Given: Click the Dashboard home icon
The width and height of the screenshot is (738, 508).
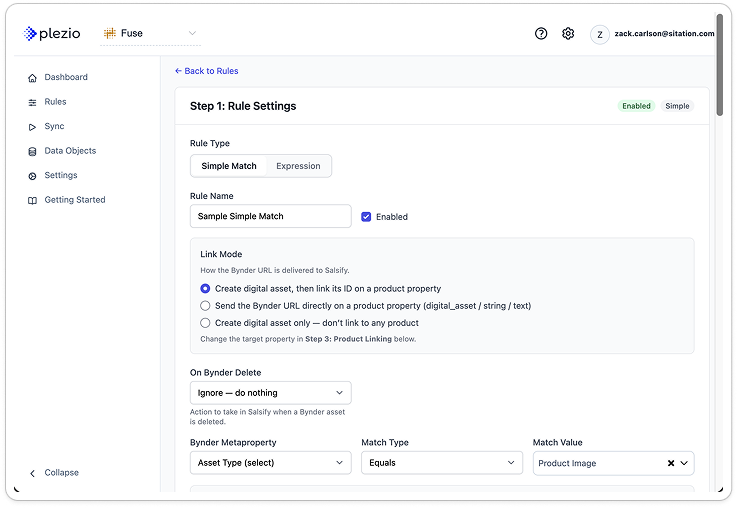Looking at the screenshot, I should 32,78.
